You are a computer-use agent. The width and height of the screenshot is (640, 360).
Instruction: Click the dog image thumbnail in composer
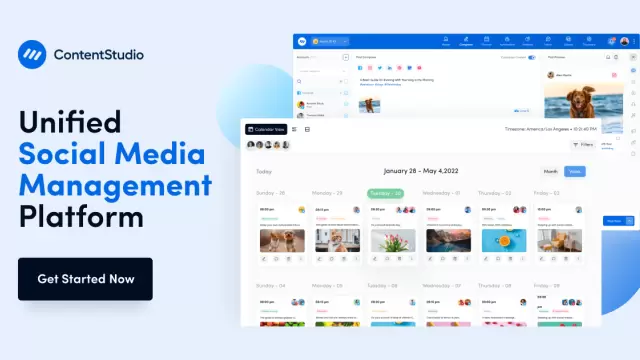pyautogui.click(x=369, y=105)
